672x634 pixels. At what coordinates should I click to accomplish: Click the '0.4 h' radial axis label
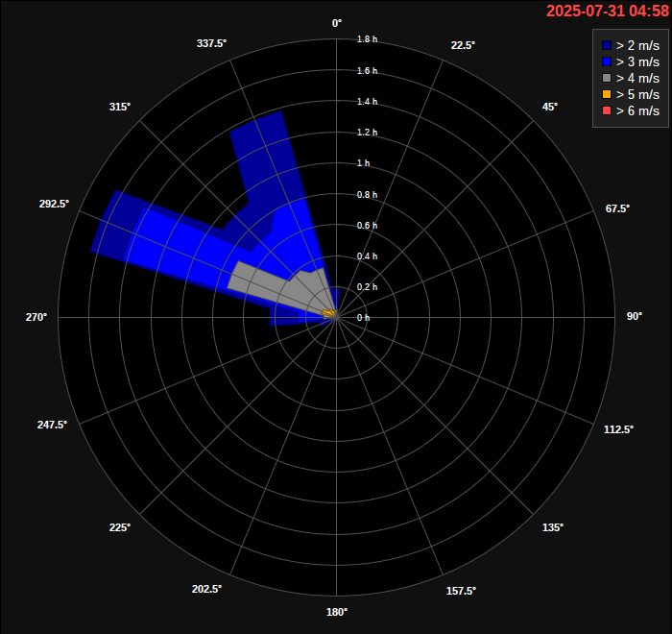point(368,256)
